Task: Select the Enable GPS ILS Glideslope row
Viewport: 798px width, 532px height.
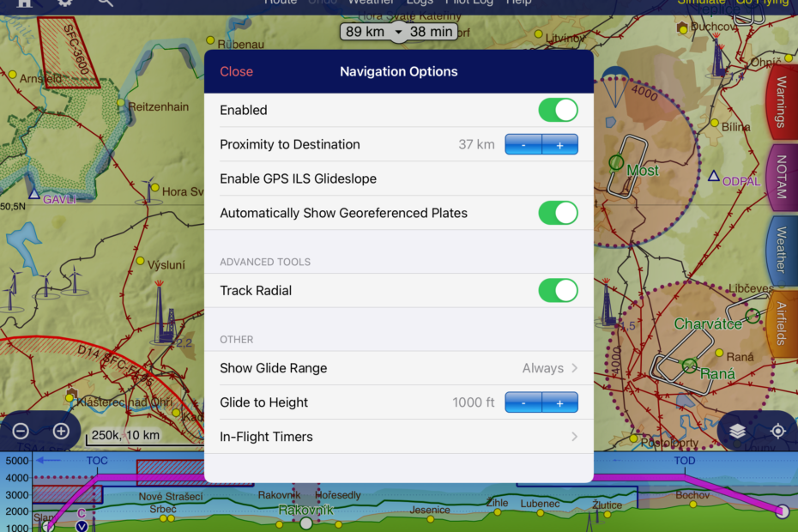Action: pos(398,178)
